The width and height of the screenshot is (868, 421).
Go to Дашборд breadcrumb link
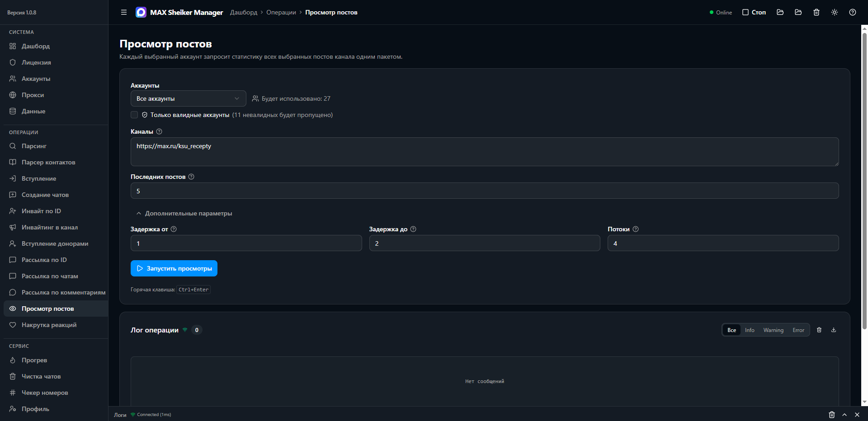244,12
